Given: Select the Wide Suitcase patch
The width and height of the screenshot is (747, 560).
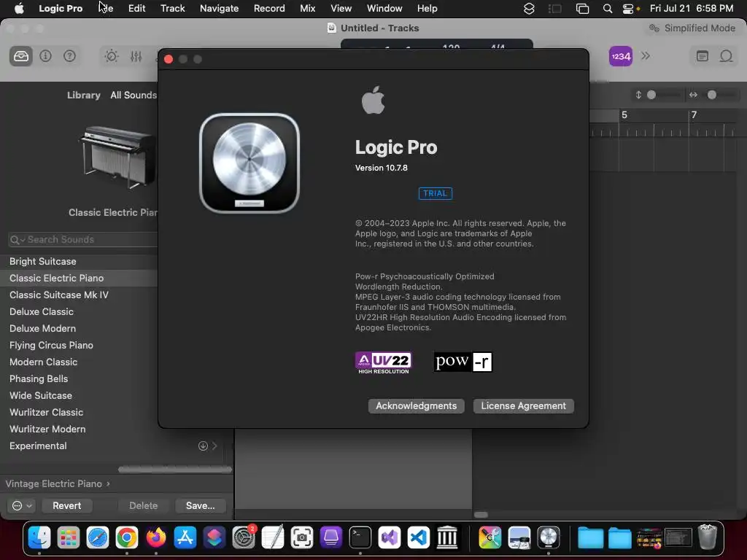Looking at the screenshot, I should [79, 395].
